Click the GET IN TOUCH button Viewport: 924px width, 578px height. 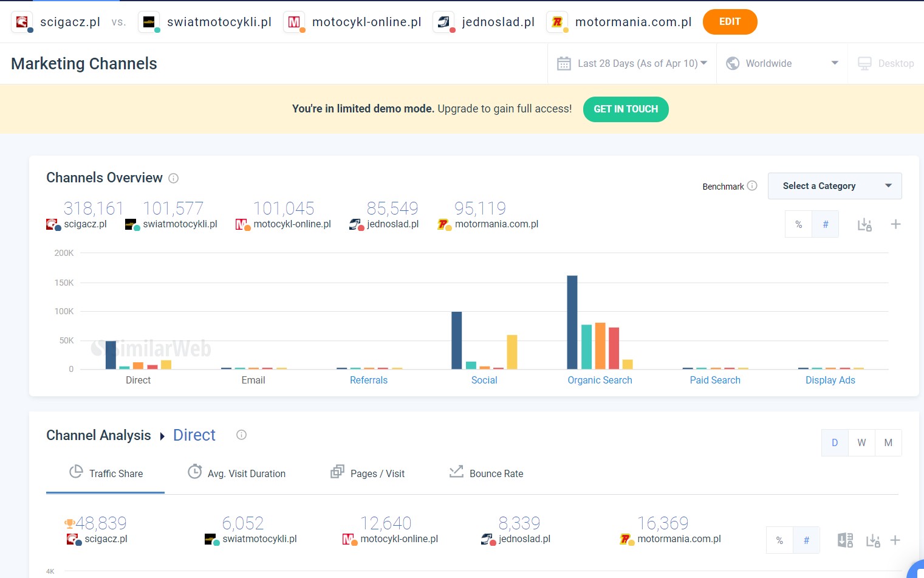click(626, 109)
